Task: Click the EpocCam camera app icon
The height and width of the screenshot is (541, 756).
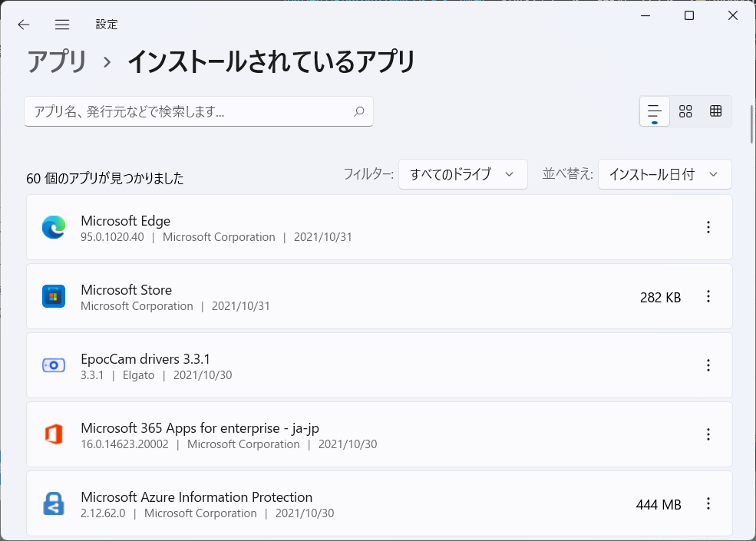Action: coord(54,365)
